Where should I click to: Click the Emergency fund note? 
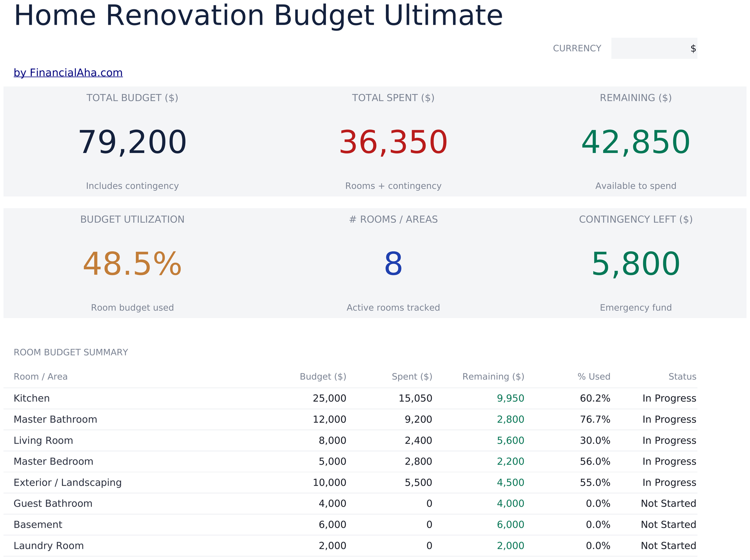(x=636, y=308)
